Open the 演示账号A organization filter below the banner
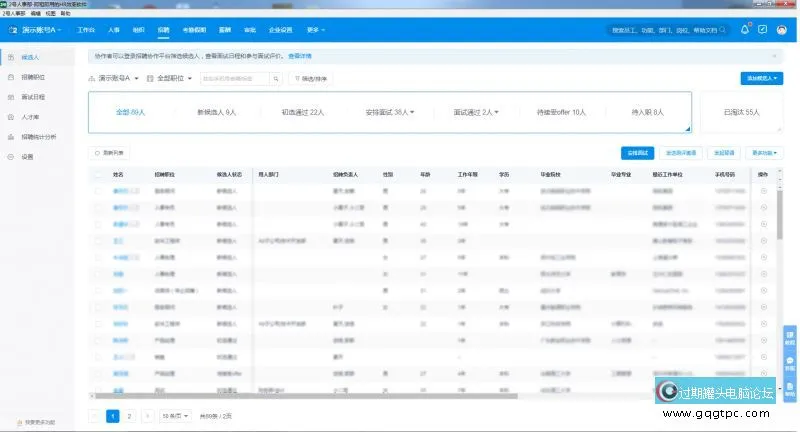The image size is (800, 432). coord(114,78)
